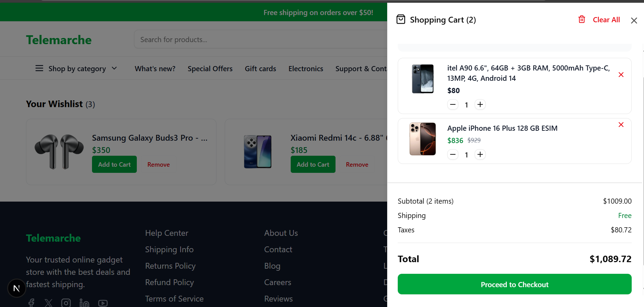Click the iPhone 16 Plus thumbnail
This screenshot has width=644, height=307.
423,139
